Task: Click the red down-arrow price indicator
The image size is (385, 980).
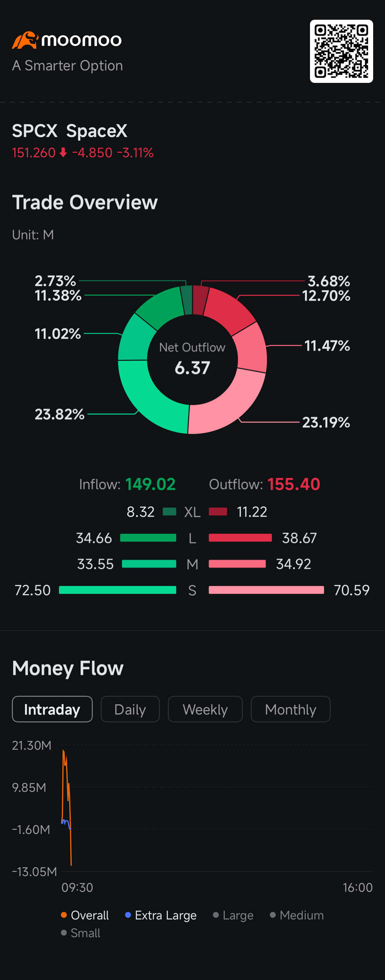Action: pos(63,153)
